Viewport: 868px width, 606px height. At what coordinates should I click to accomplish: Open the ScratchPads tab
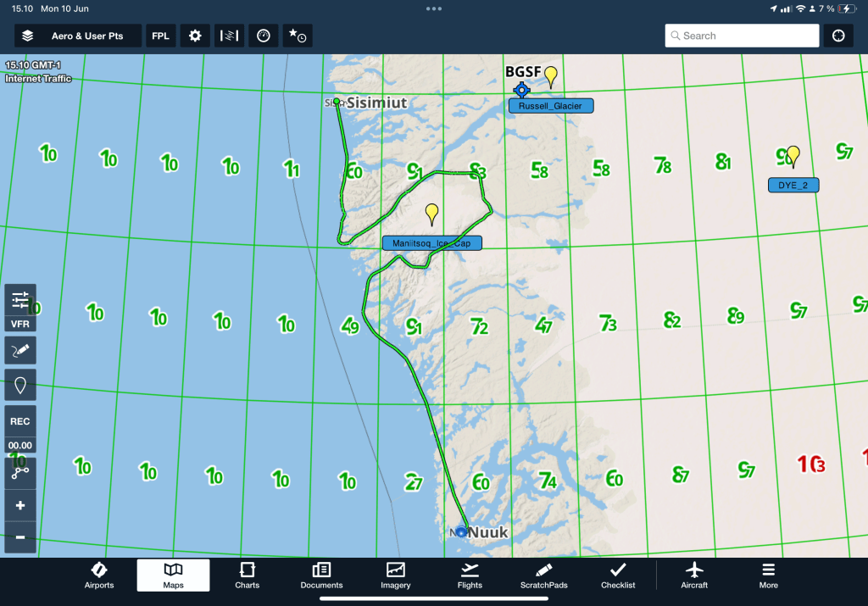[x=543, y=575]
